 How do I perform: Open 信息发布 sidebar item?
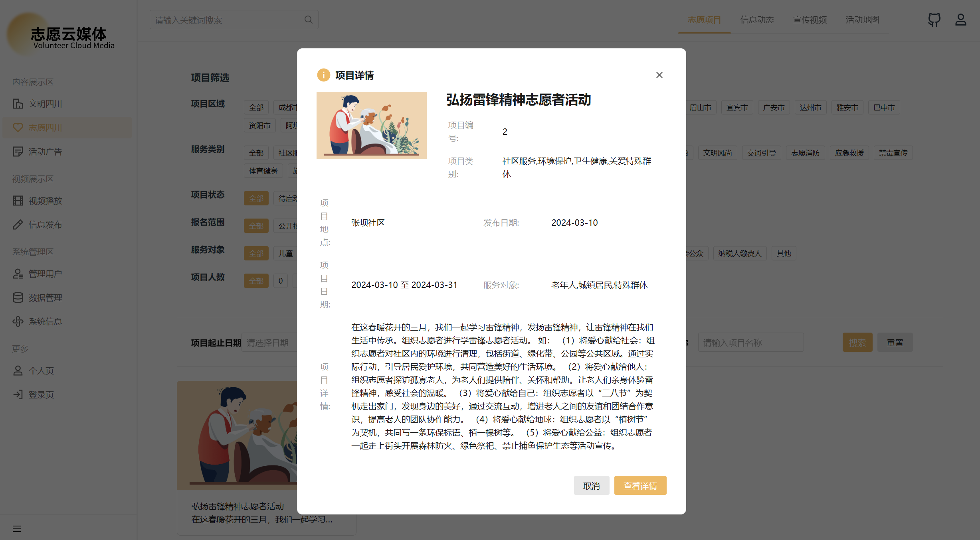pyautogui.click(x=45, y=225)
